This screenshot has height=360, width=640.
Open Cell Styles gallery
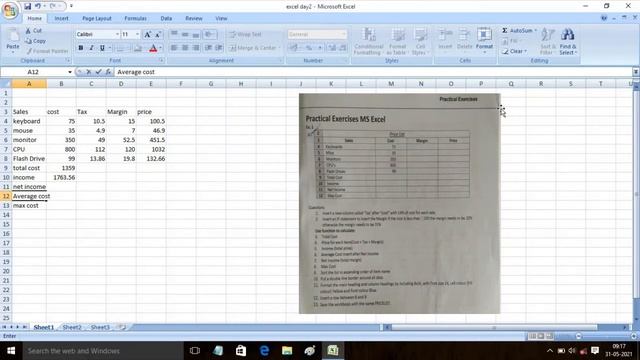[419, 41]
